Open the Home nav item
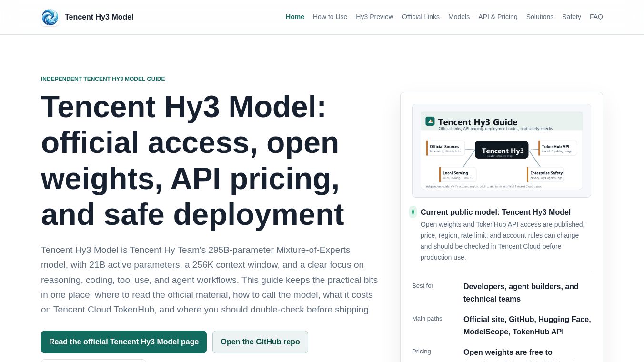The height and width of the screenshot is (362, 644). (295, 17)
